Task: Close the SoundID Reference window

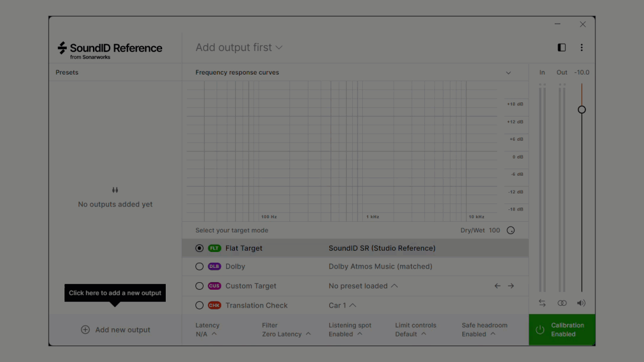Action: pos(583,24)
